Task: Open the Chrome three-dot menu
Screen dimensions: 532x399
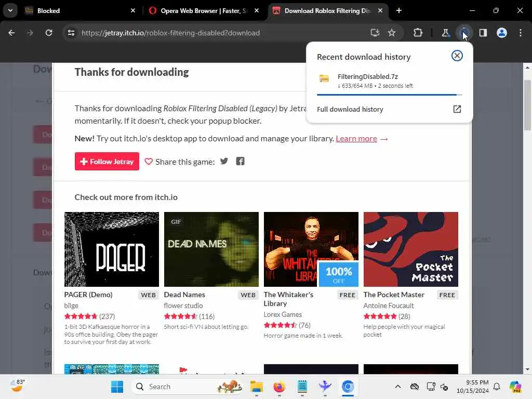Action: coord(521,33)
